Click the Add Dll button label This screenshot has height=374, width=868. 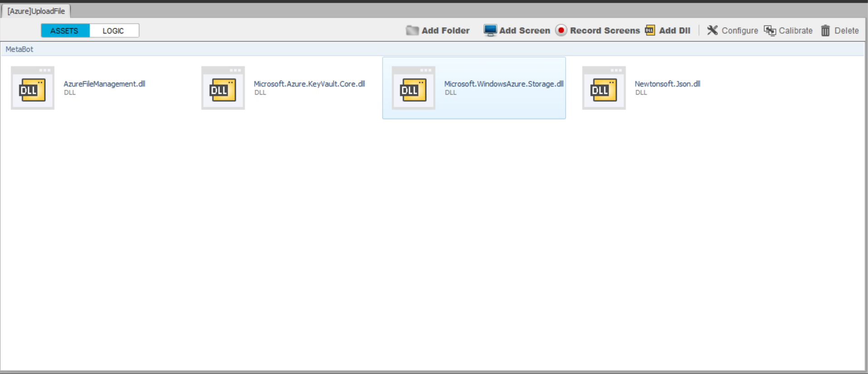click(x=675, y=30)
